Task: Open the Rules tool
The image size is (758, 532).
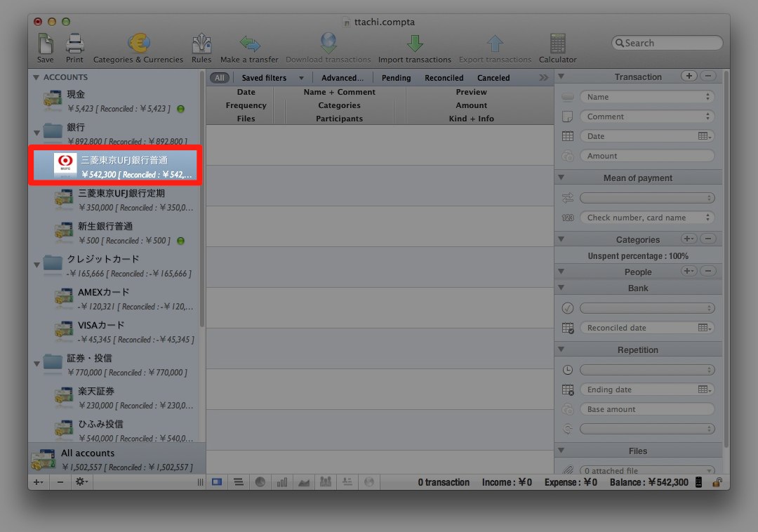Action: coord(201,45)
